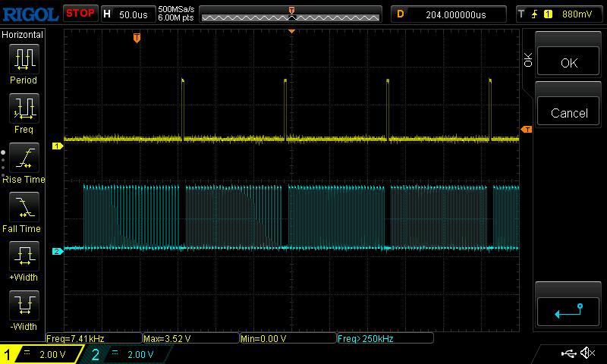
Task: Select the -Width measurement icon
Action: (24, 305)
